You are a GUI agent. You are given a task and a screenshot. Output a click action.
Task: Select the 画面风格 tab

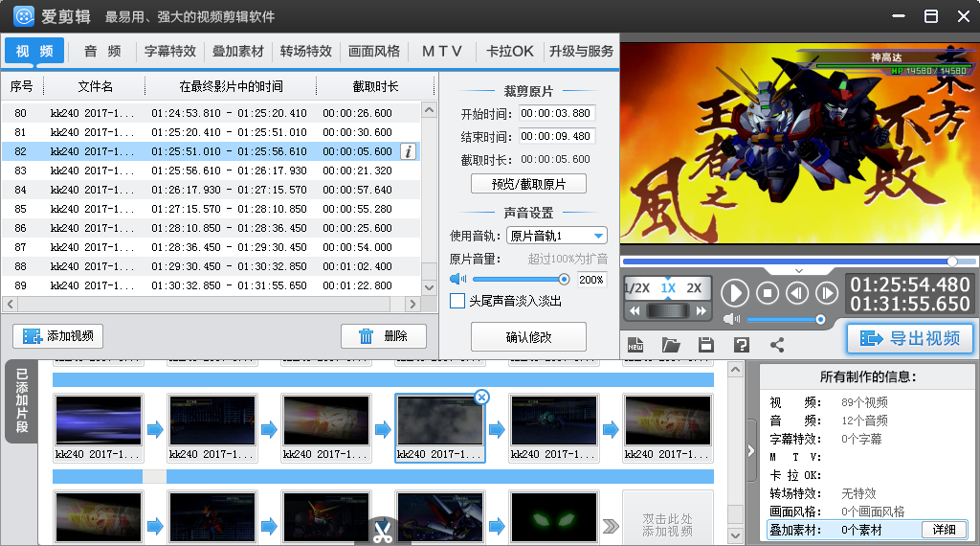(374, 52)
